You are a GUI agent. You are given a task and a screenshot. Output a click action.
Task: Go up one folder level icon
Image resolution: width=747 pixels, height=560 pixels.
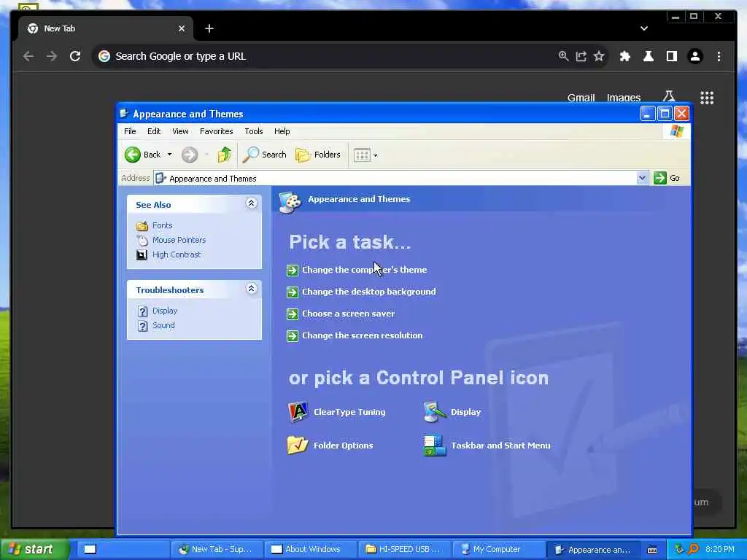(x=225, y=155)
